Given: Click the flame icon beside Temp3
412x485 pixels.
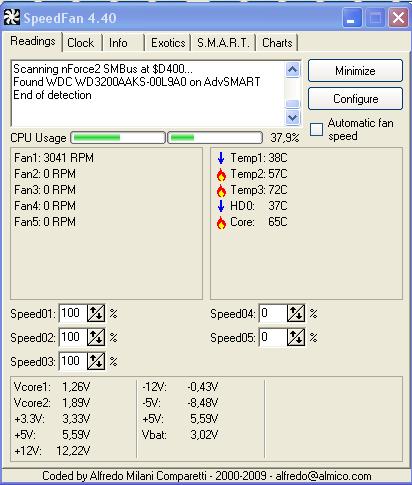Looking at the screenshot, I should click(x=221, y=190).
